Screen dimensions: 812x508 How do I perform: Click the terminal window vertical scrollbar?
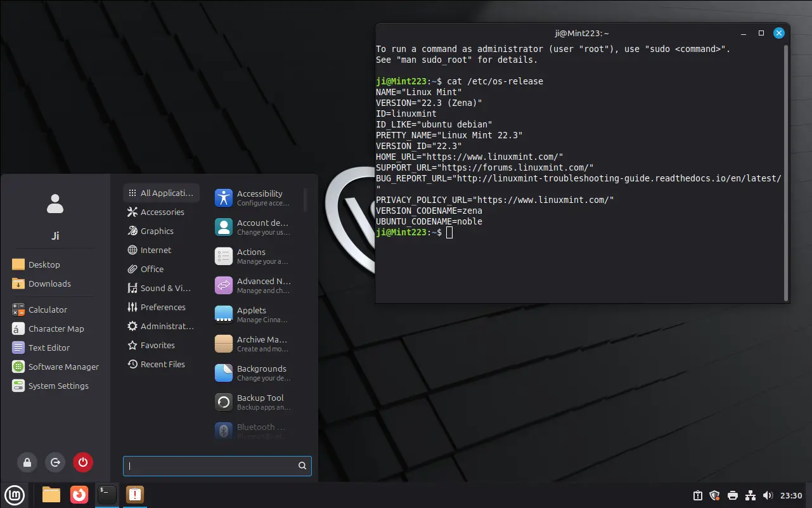pos(786,171)
